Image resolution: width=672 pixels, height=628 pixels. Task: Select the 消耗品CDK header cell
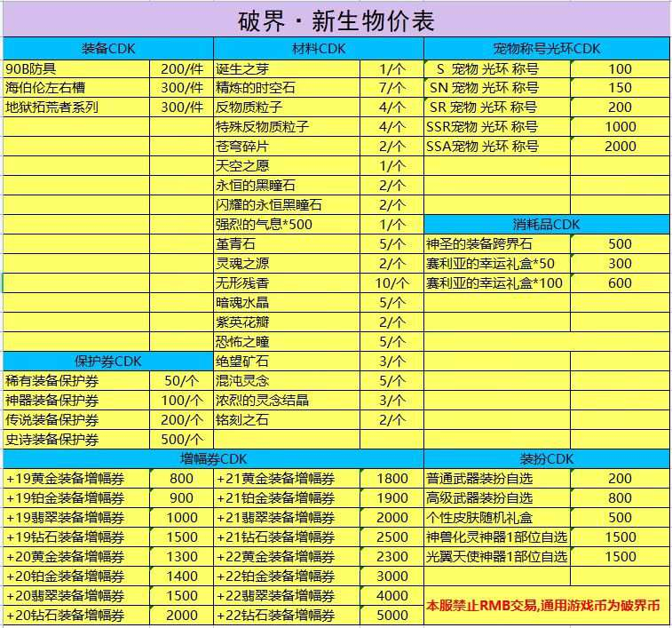(x=547, y=225)
